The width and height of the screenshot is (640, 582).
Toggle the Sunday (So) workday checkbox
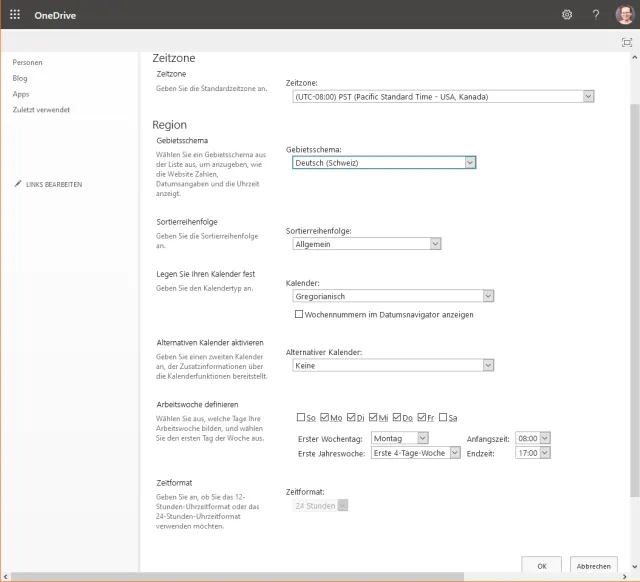coord(301,417)
